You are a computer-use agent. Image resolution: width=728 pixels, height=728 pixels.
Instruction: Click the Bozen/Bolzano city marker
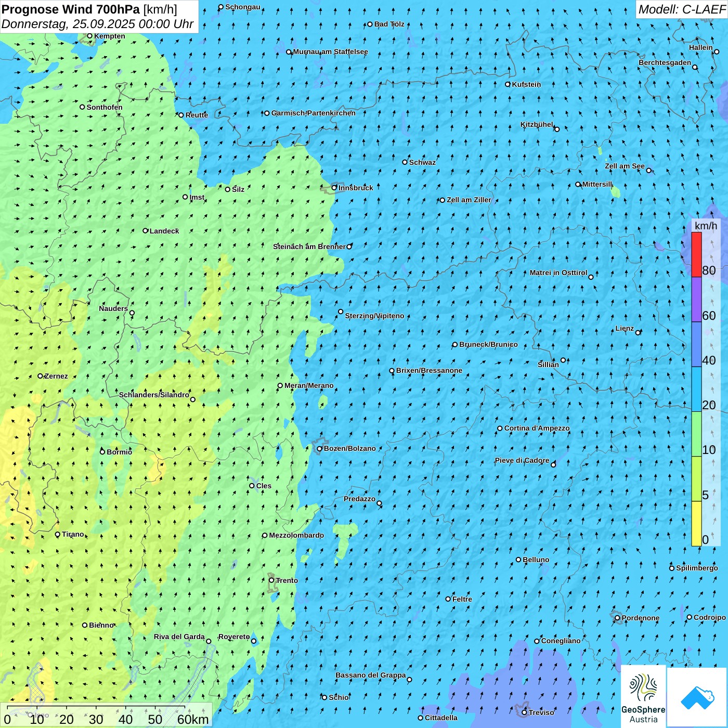[320, 449]
